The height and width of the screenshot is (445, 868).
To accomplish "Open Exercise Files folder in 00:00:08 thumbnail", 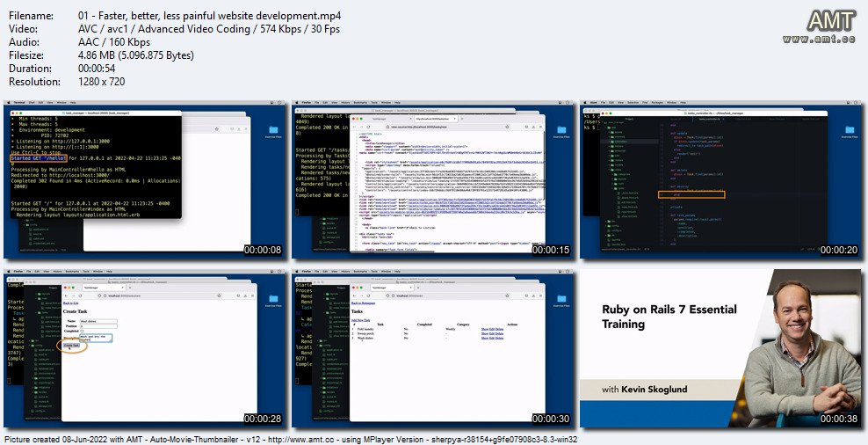I will coord(273,131).
